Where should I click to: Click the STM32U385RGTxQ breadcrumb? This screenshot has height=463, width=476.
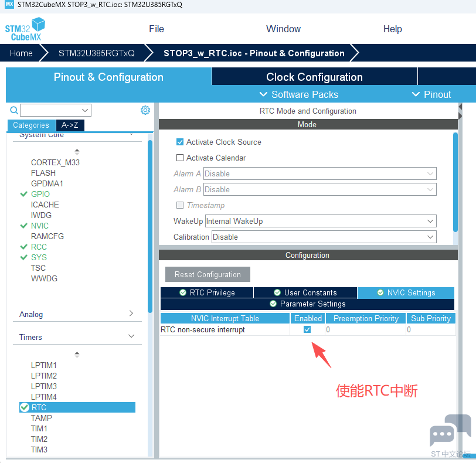point(97,53)
